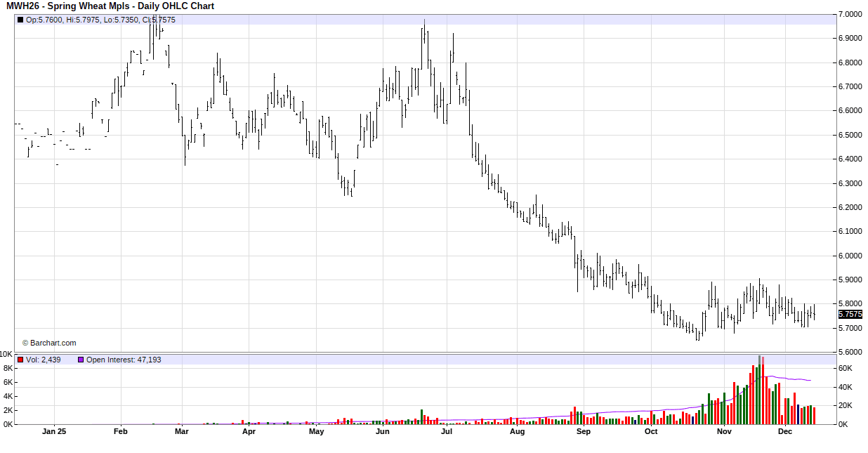Click the 7.0000 price axis label
The height and width of the screenshot is (453, 868).
coord(850,14)
